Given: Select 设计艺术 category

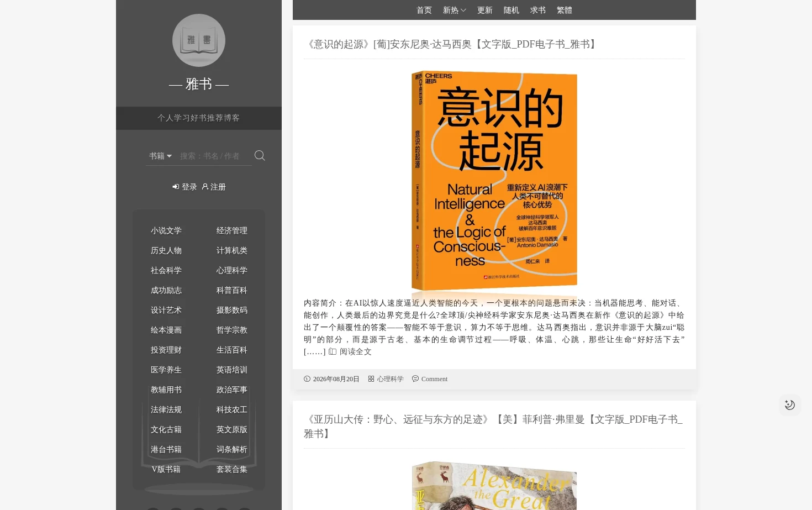Looking at the screenshot, I should pos(166,310).
